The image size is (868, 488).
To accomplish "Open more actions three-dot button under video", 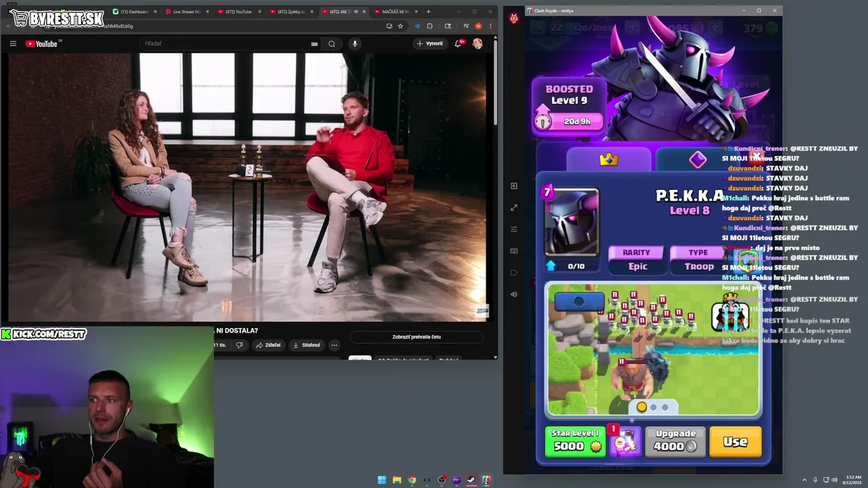I will [334, 345].
